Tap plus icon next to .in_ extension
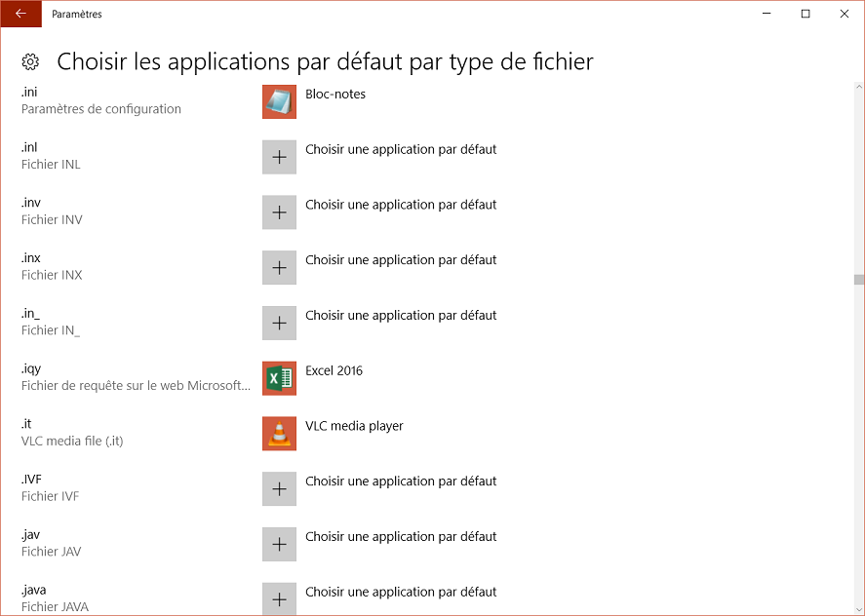 click(279, 324)
